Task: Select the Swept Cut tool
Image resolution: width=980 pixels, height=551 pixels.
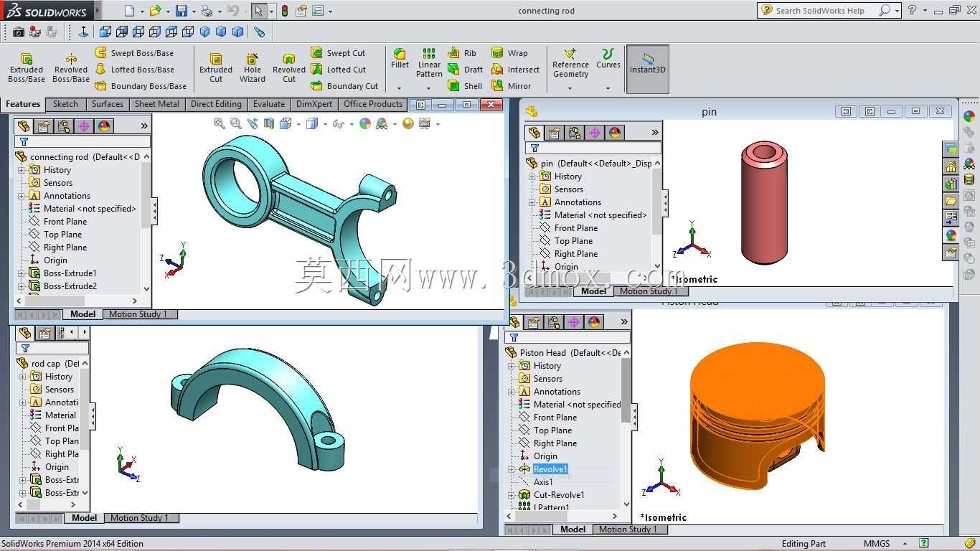Action: point(338,53)
